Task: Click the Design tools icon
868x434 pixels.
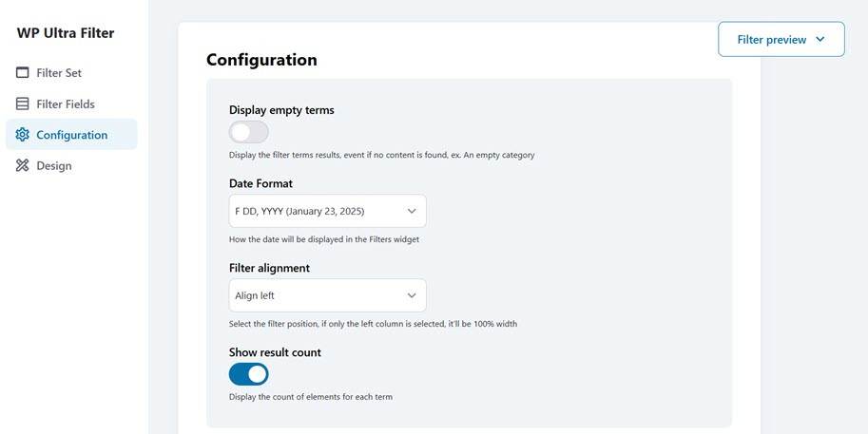Action: (x=23, y=166)
